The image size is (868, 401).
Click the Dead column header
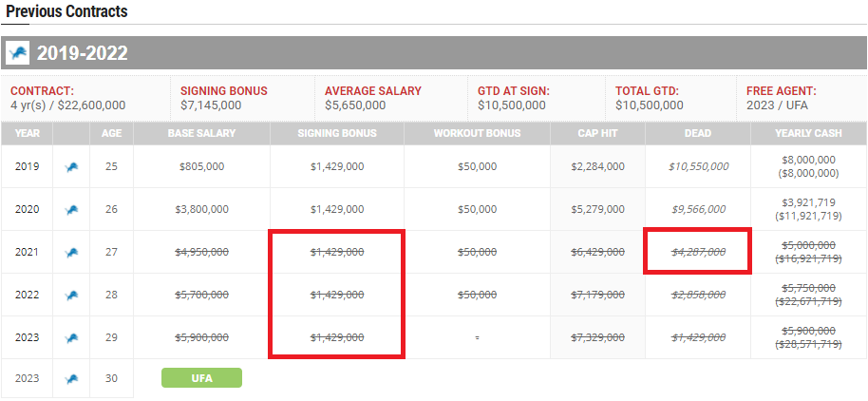(x=698, y=134)
